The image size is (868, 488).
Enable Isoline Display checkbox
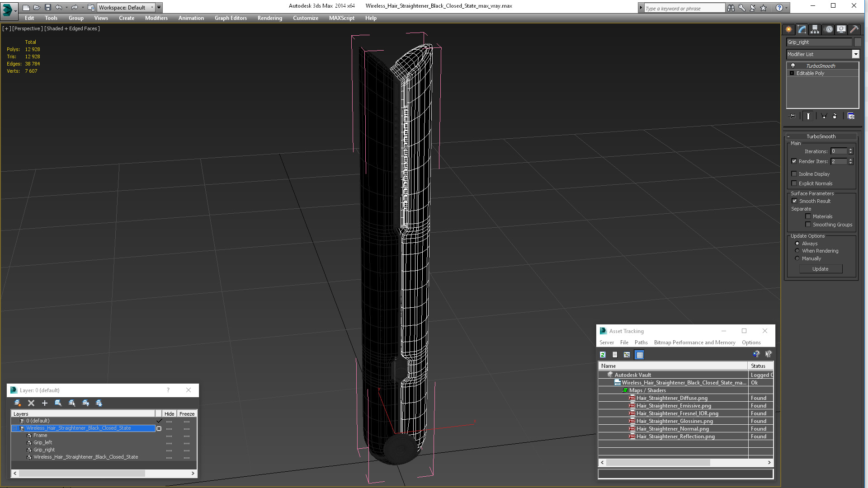(794, 174)
